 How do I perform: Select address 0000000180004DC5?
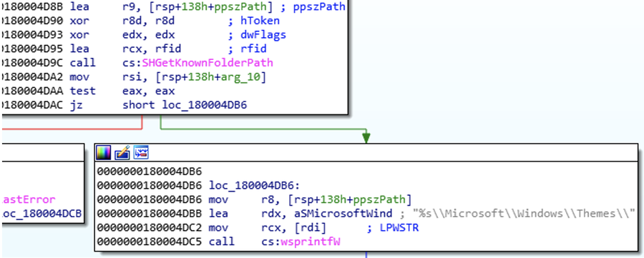click(x=150, y=242)
